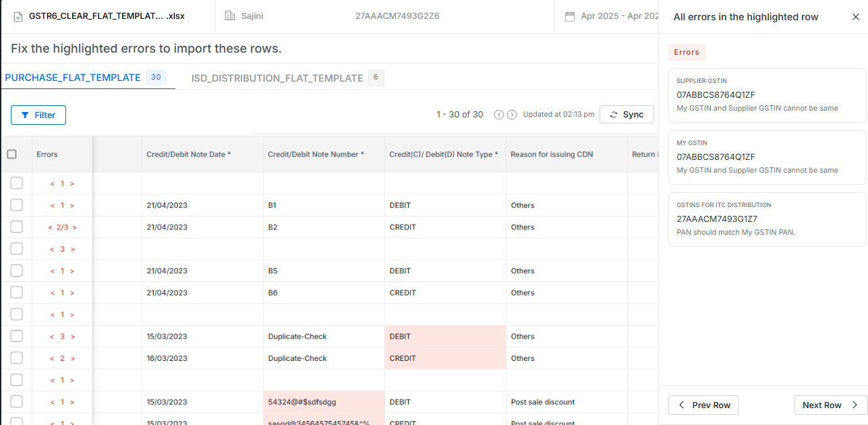Check the box for row B5
Viewport: 868px width, 425px height.
pos(16,271)
